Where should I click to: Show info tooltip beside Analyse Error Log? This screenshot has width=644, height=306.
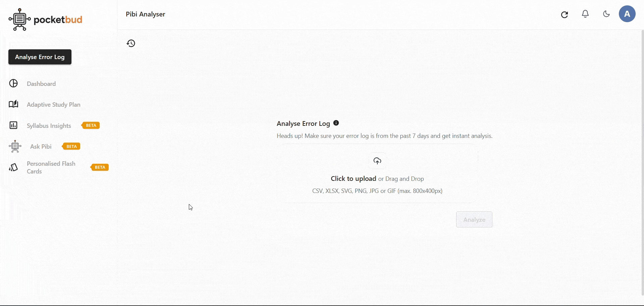pos(336,123)
